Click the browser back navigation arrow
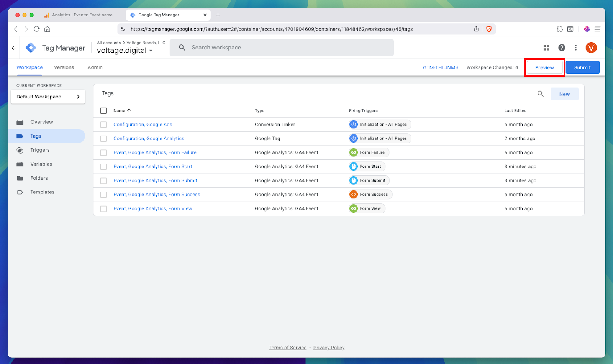The width and height of the screenshot is (613, 364). coord(16,29)
